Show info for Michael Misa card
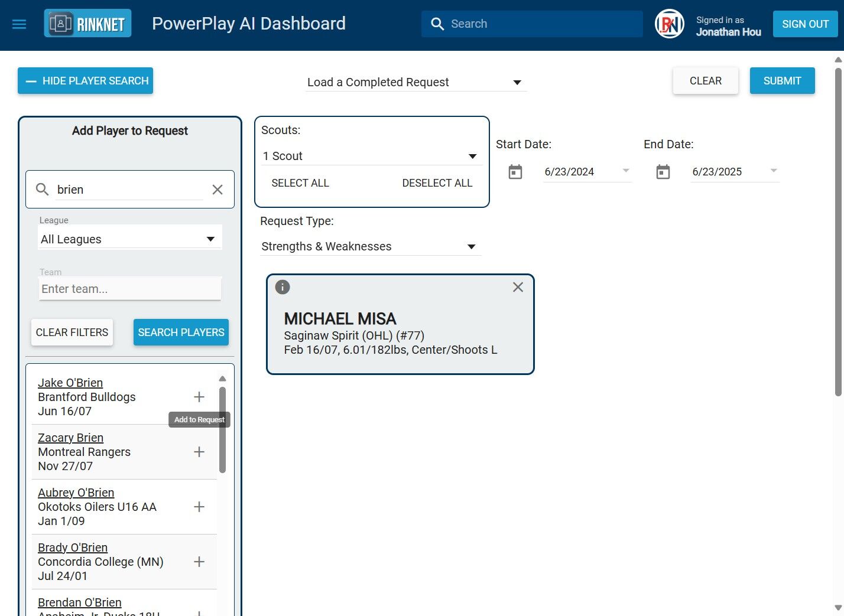 click(283, 287)
